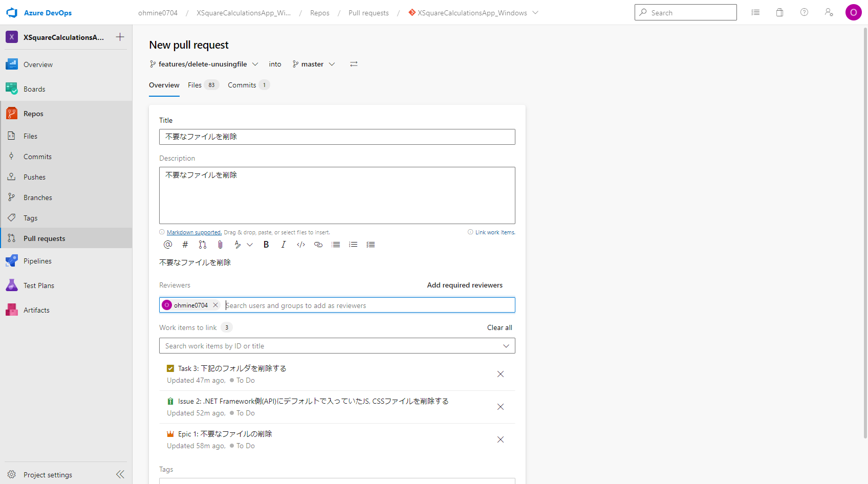
Task: Open the source branch features/delete-unusingfile dropdown
Action: pos(204,64)
